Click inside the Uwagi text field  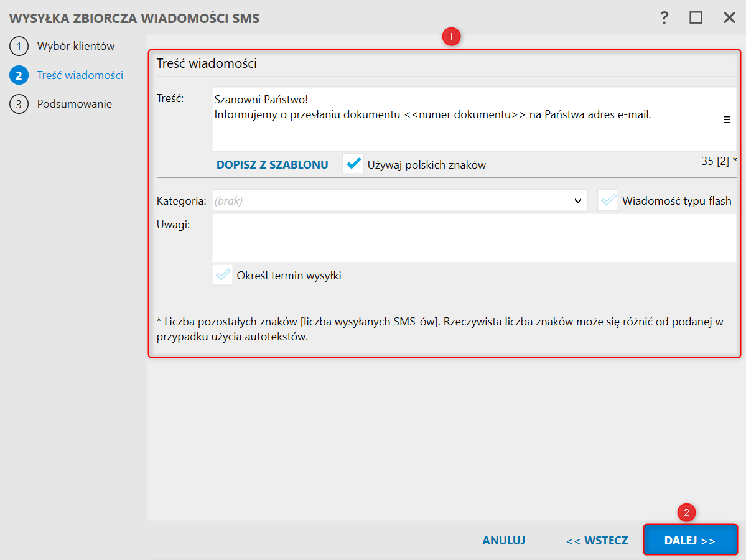pos(473,238)
